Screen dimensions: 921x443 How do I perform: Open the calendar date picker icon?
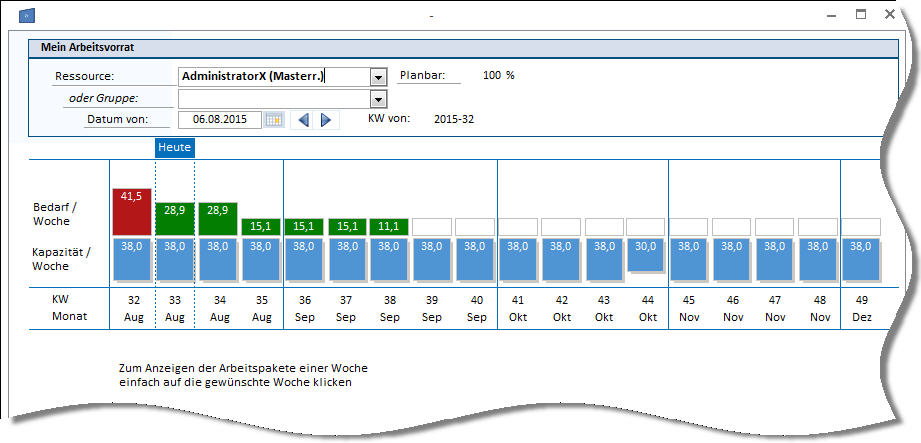click(274, 120)
